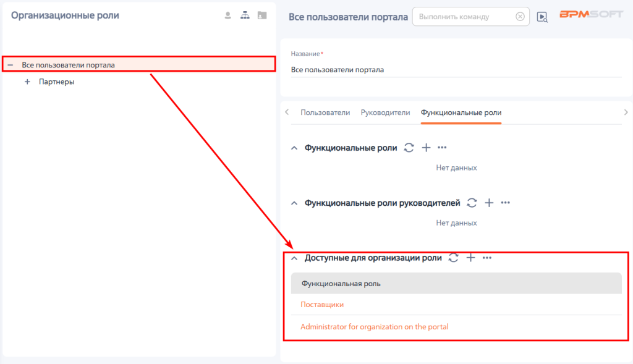
Task: Refresh the Функциональные роли detail
Action: pos(409,148)
